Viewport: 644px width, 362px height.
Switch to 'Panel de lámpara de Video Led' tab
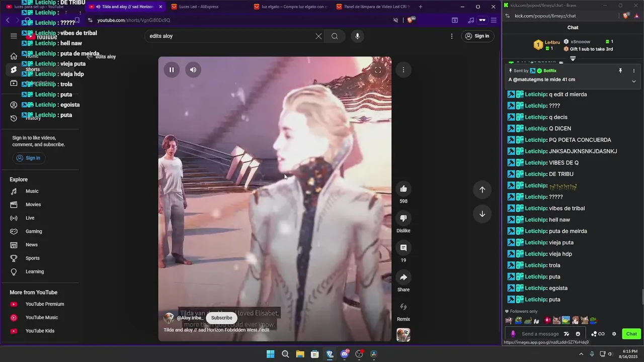373,7
